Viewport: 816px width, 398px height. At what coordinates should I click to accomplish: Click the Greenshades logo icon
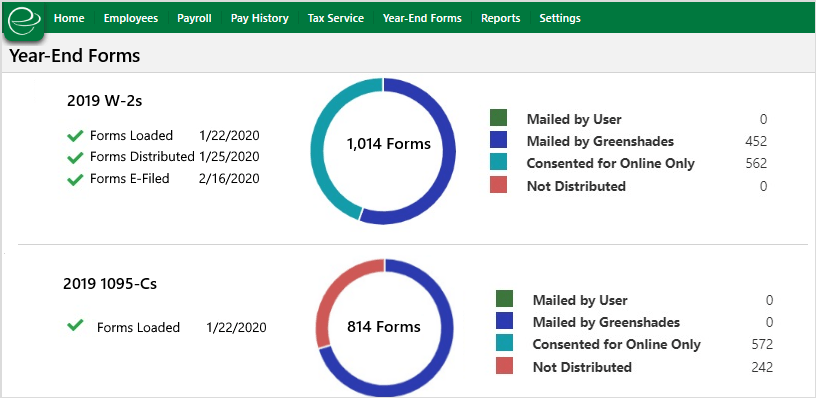point(24,21)
